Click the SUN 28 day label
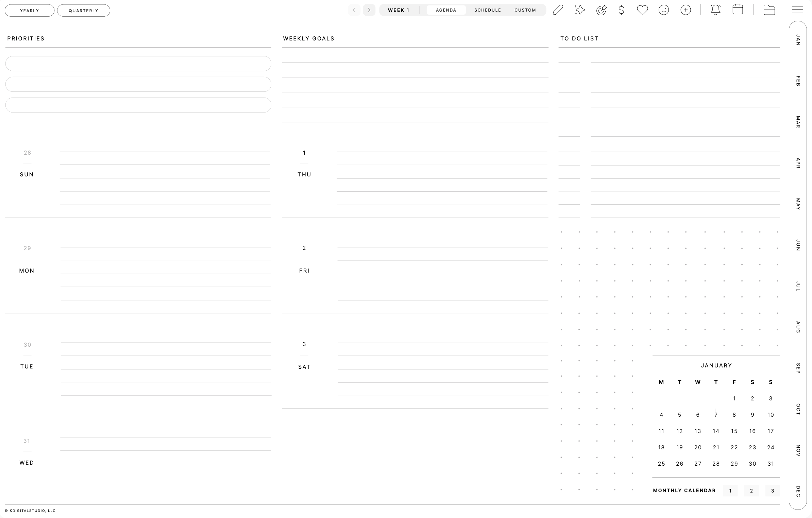The image size is (812, 518). click(x=27, y=163)
